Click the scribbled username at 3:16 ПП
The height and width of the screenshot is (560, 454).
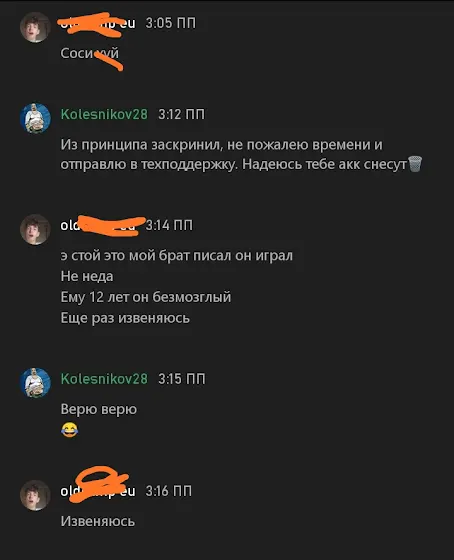[x=98, y=491]
